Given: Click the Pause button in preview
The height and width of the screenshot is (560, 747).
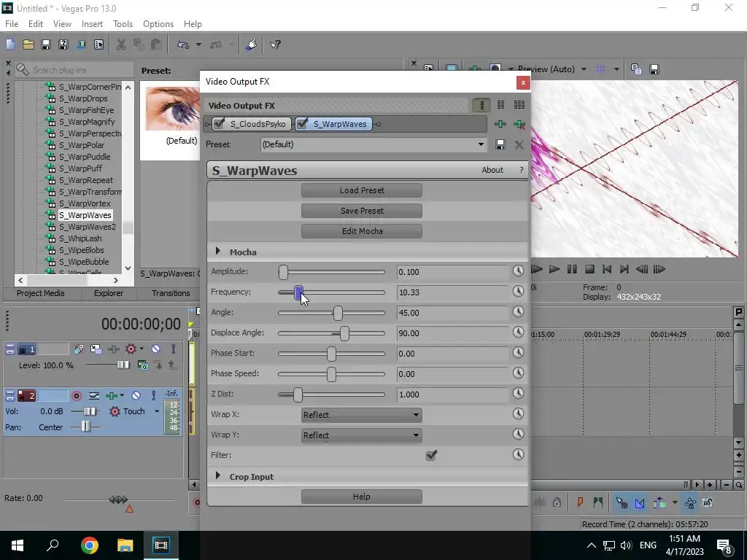Looking at the screenshot, I should pyautogui.click(x=572, y=270).
